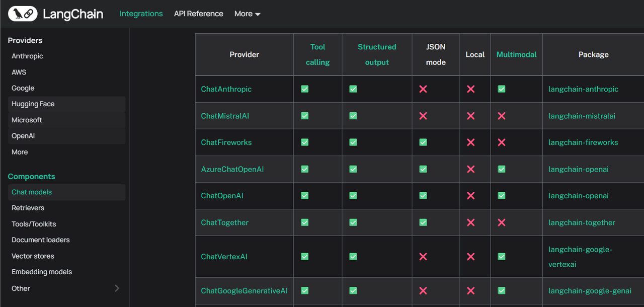Open the ChatAnthropic provider link

226,89
